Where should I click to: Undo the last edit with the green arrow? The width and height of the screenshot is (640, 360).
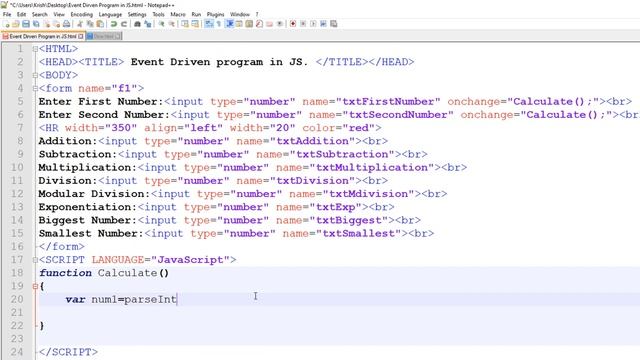114,24
